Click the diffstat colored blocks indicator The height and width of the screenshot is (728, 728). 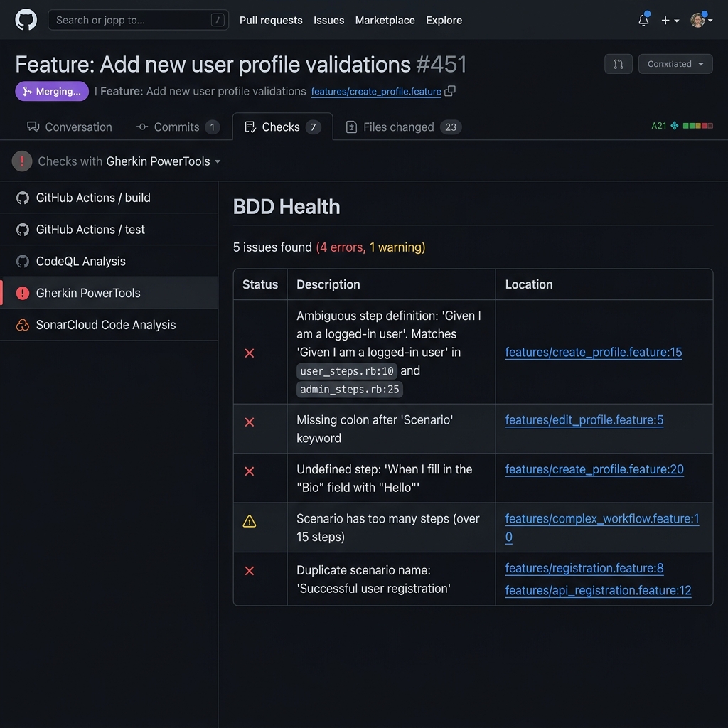pos(698,126)
